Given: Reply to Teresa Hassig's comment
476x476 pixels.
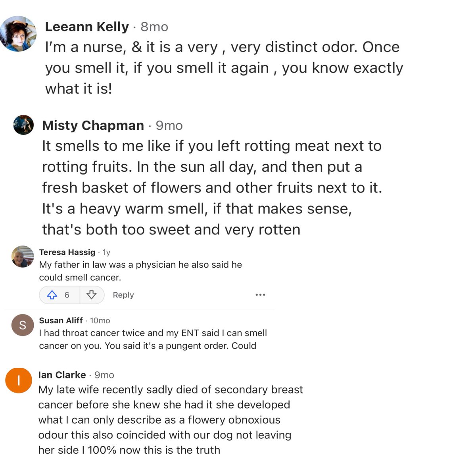Looking at the screenshot, I should (x=123, y=295).
